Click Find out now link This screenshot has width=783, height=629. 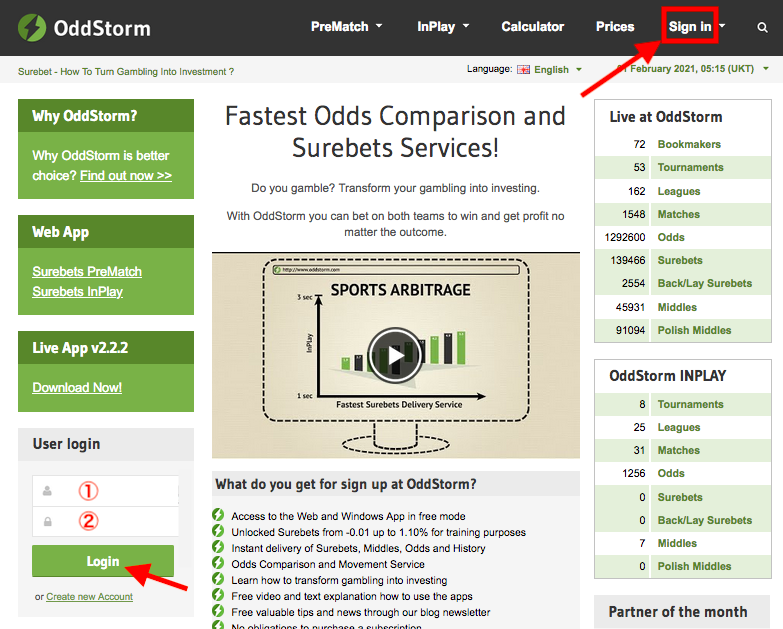pyautogui.click(x=126, y=176)
